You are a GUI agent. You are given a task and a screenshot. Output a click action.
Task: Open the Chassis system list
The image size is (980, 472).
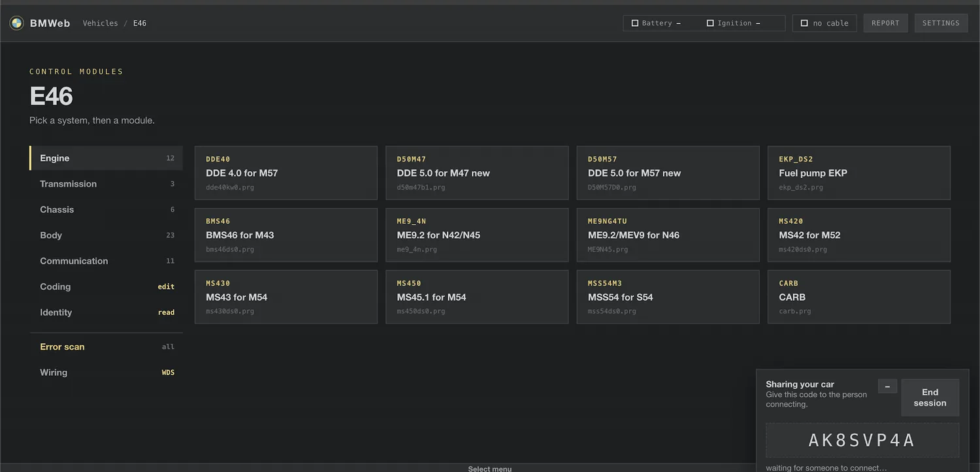point(106,209)
